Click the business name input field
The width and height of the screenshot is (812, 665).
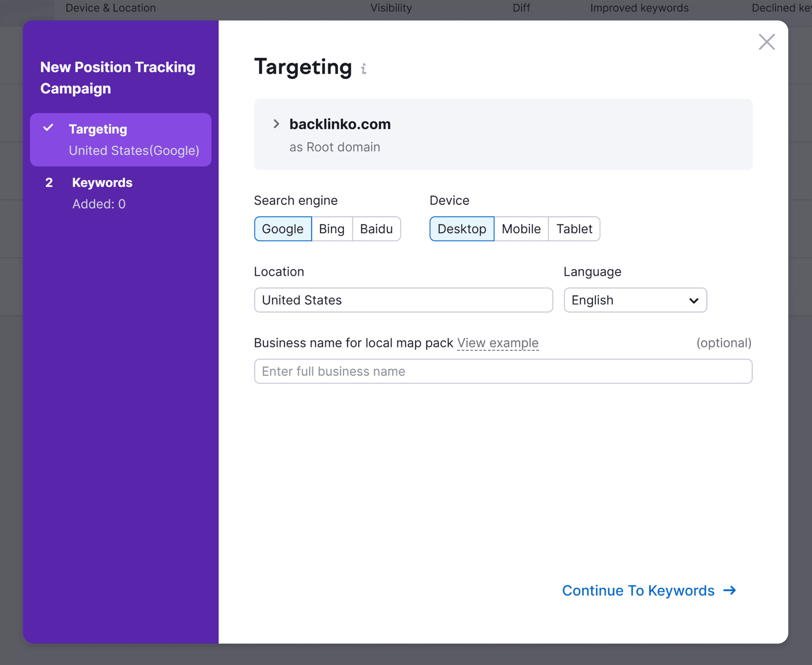point(502,371)
